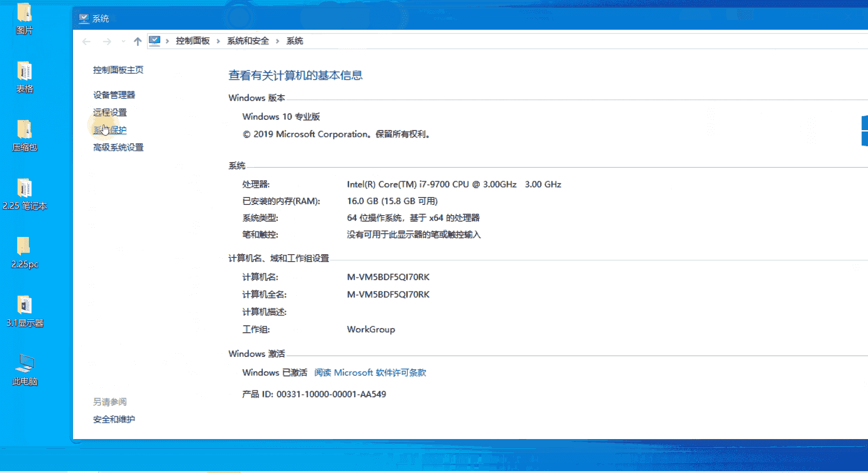
Task: Click the 系统 breadcrumb item
Action: tap(295, 41)
